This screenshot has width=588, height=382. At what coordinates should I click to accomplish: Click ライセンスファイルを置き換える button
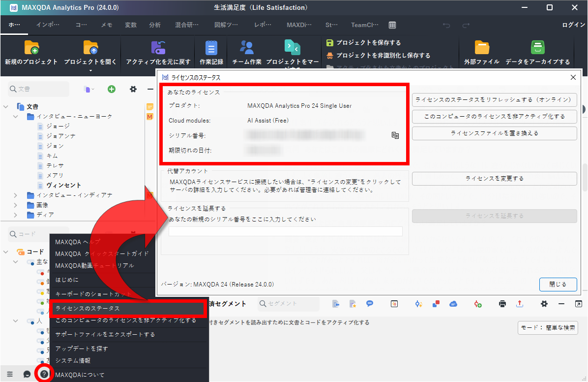[494, 133]
